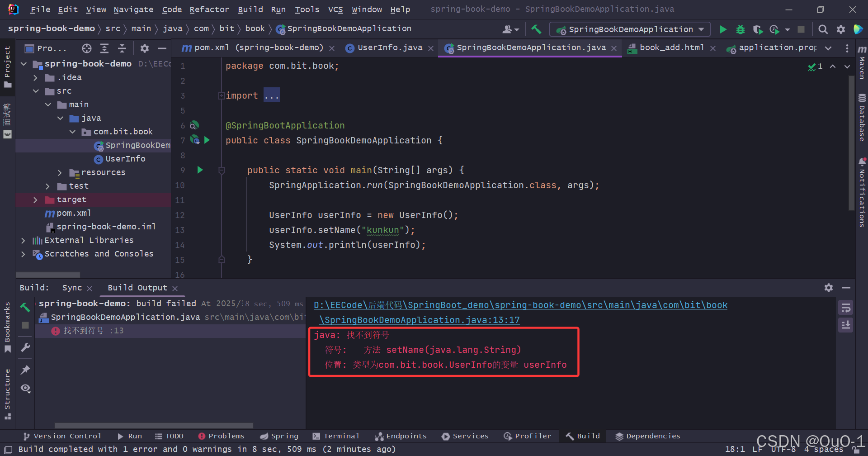The image size is (868, 456).
Task: Close the Build Output tab
Action: pos(175,288)
